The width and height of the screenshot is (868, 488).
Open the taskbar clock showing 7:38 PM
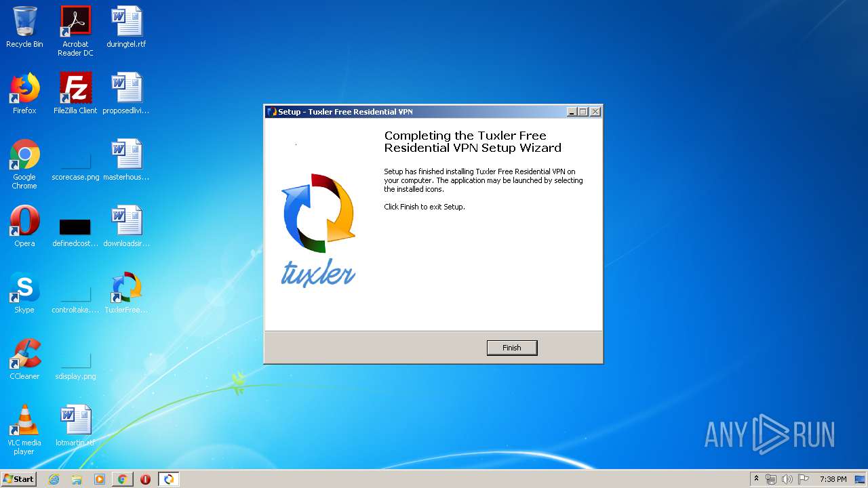[833, 479]
